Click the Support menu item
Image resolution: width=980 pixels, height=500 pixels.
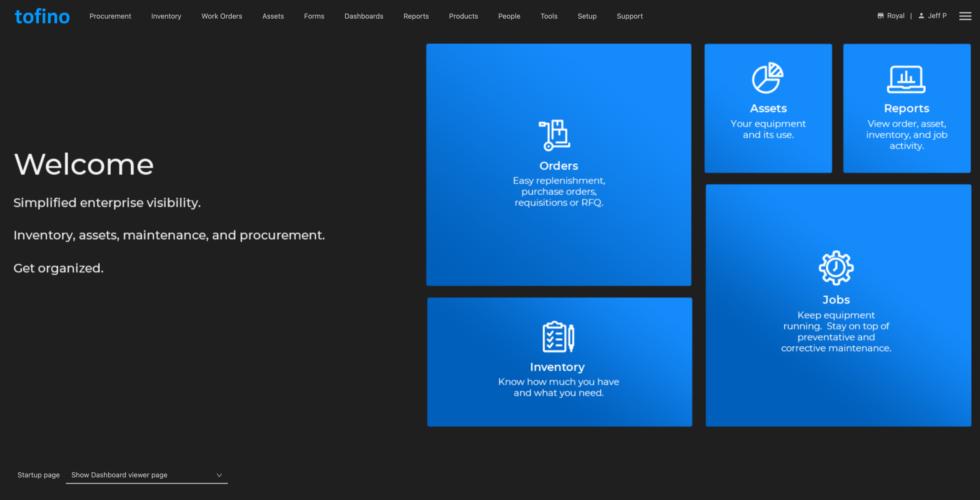629,16
